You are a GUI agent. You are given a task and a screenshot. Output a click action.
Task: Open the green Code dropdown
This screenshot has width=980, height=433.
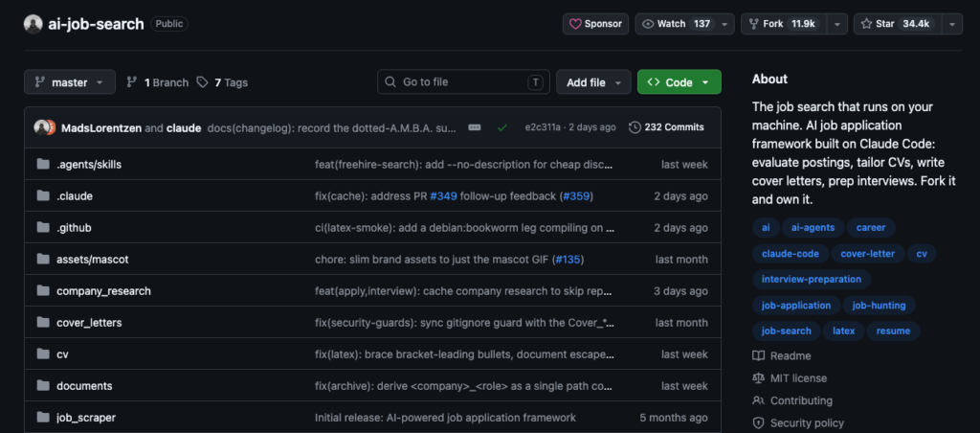[679, 82]
